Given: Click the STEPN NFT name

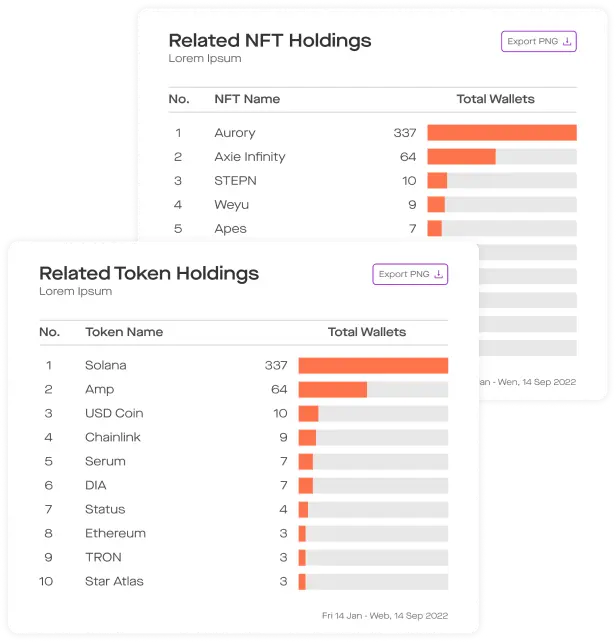Looking at the screenshot, I should pyautogui.click(x=235, y=181).
